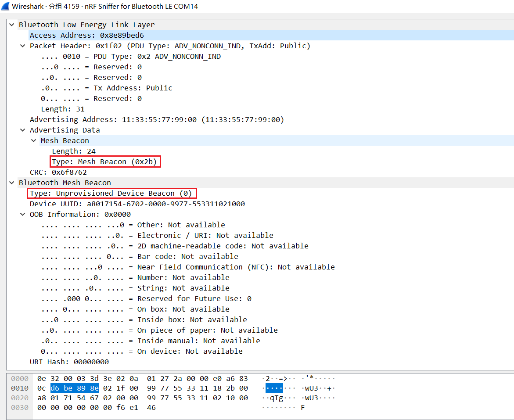Select the Advertising Address field
514x420 pixels.
coord(157,120)
